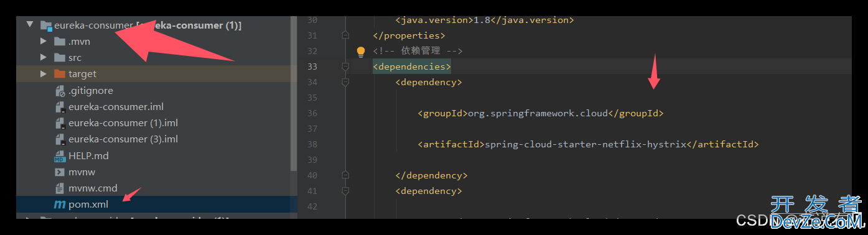Select the .mvn folder icon
868x235 pixels.
(60, 42)
